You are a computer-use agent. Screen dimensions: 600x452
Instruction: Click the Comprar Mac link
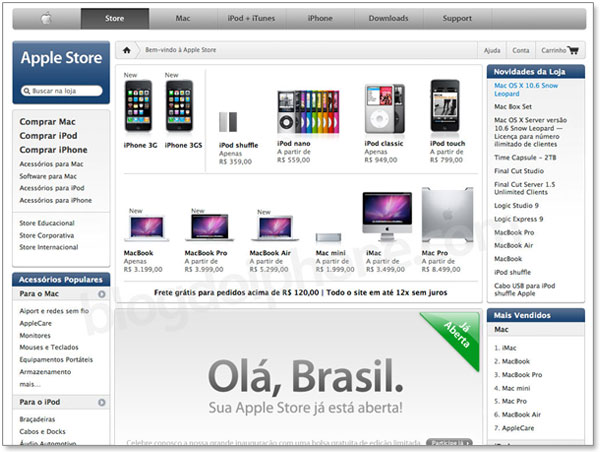(x=47, y=122)
